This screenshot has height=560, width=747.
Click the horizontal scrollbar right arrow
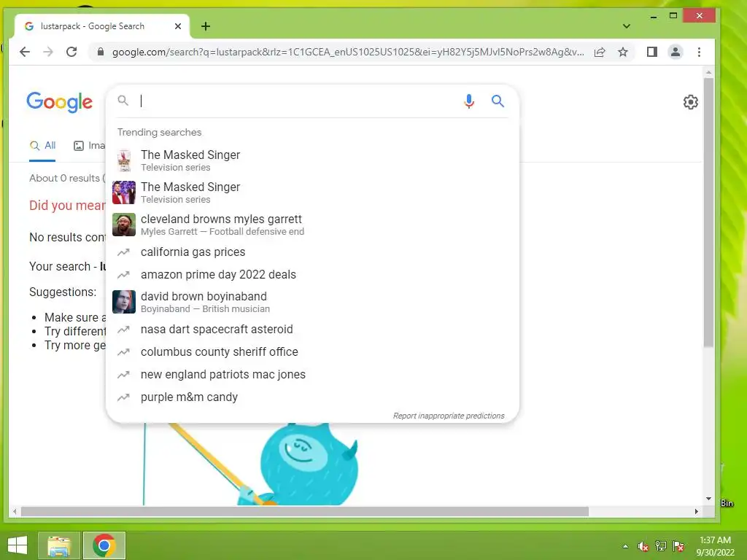coord(696,511)
